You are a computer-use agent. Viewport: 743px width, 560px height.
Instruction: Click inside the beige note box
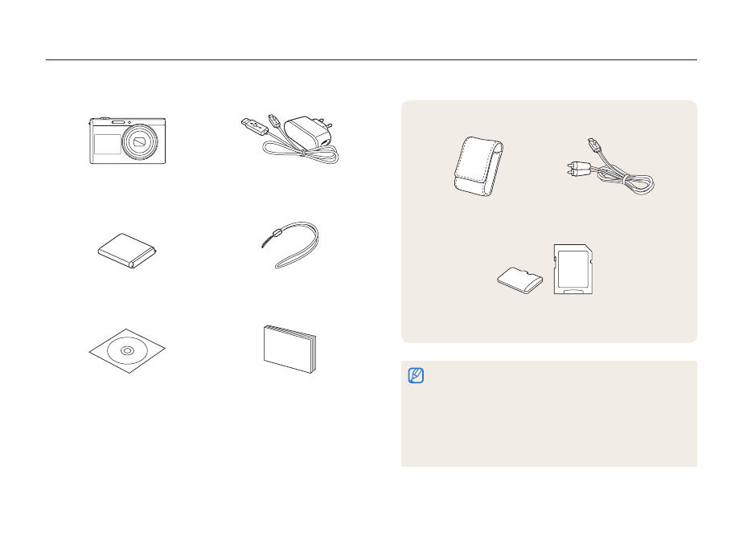tap(549, 414)
